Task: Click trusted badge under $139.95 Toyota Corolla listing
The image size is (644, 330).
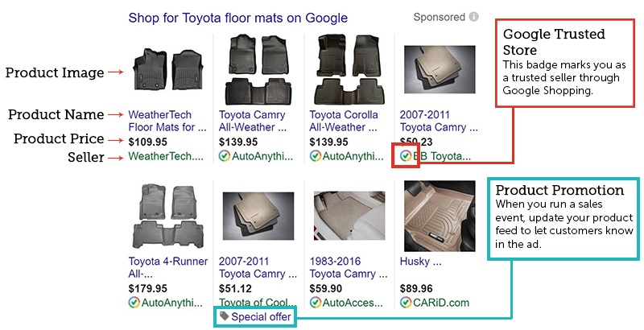Action: pos(315,156)
